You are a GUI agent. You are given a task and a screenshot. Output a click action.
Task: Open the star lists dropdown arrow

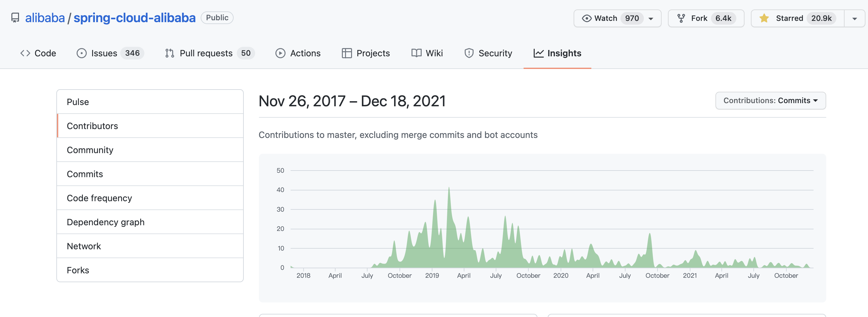click(854, 19)
